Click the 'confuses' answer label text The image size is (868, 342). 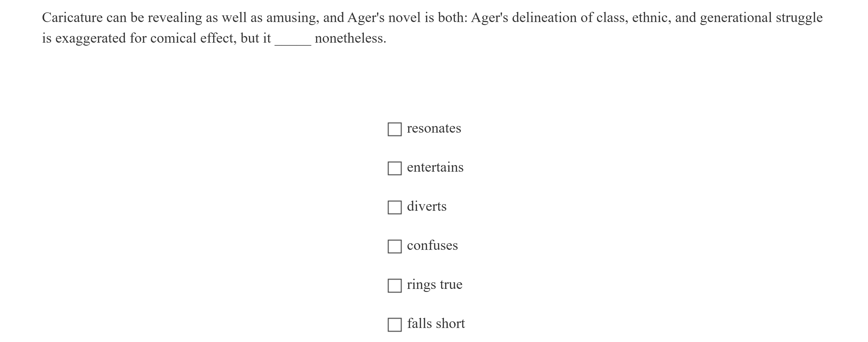432,245
